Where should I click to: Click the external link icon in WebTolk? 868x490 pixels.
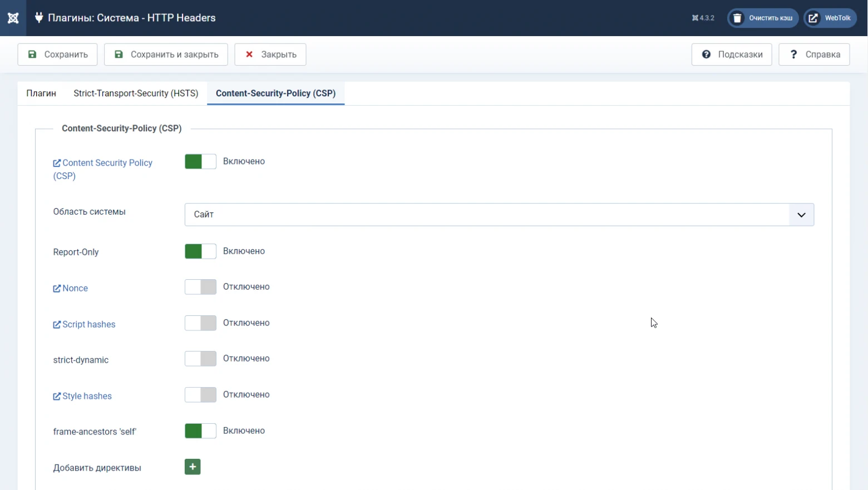pyautogui.click(x=813, y=18)
